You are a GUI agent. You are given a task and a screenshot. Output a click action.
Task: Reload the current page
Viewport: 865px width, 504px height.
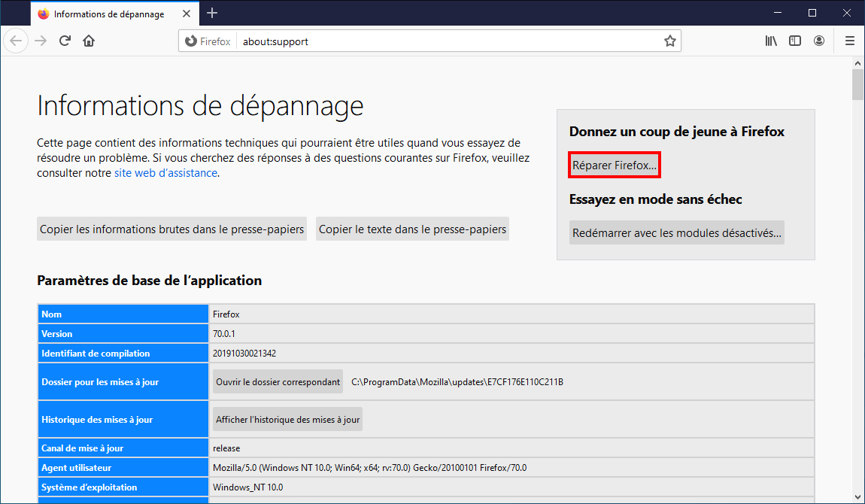[65, 41]
